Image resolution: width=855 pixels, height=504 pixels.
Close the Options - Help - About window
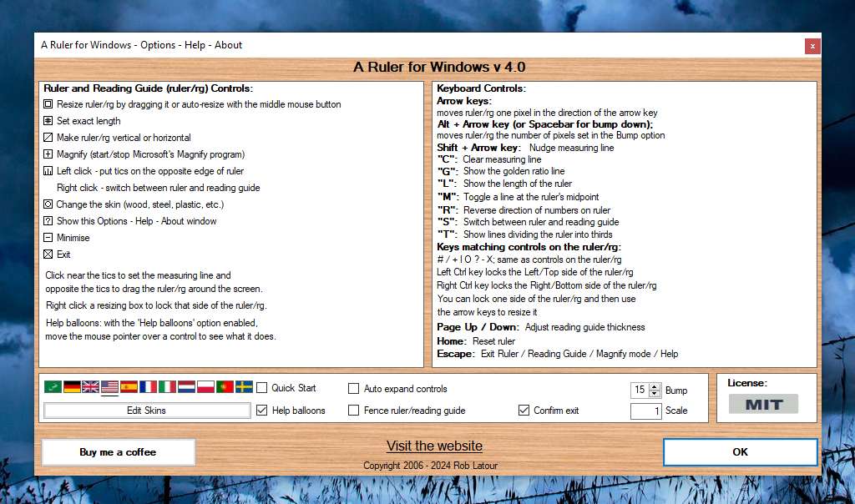click(812, 46)
